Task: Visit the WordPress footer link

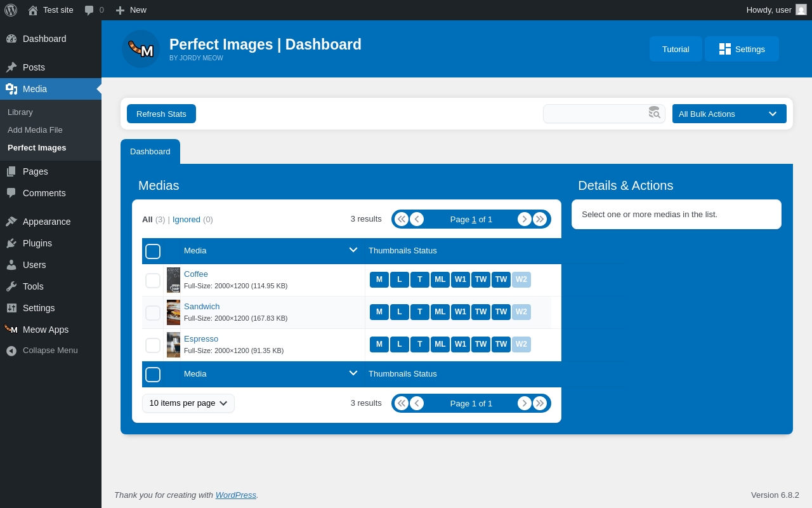Action: point(236,495)
